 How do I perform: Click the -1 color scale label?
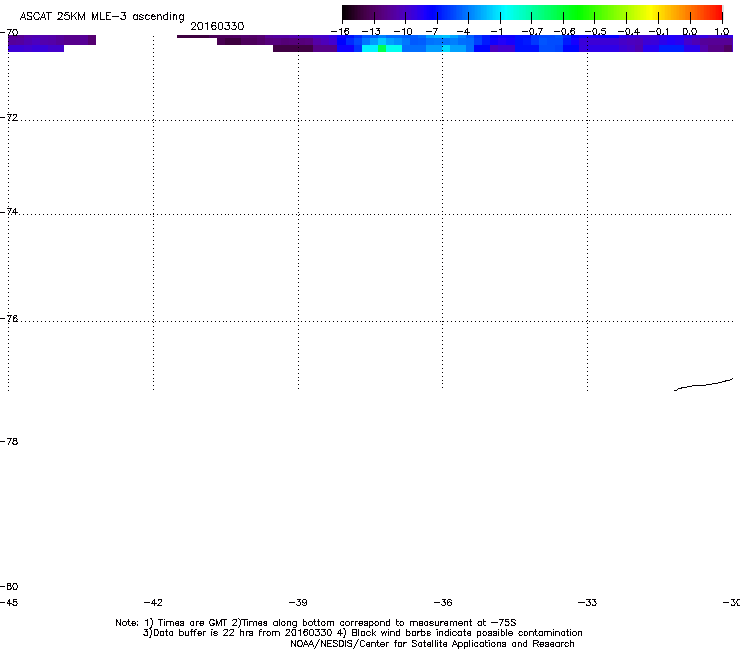[x=496, y=32]
